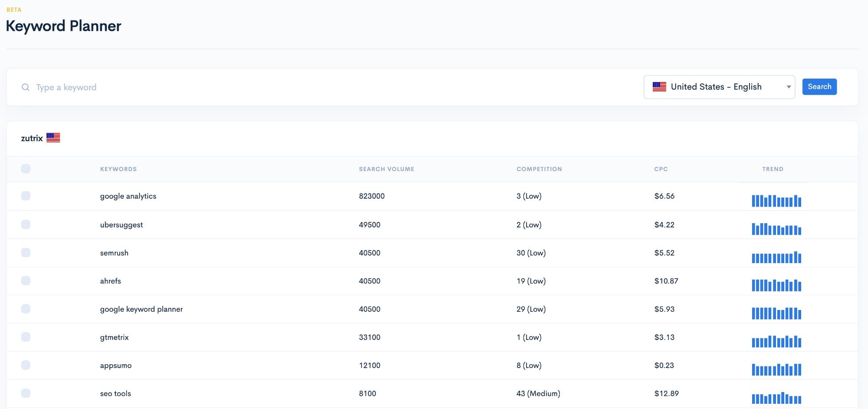Click the keyword 'gtmetrix'

pyautogui.click(x=115, y=337)
